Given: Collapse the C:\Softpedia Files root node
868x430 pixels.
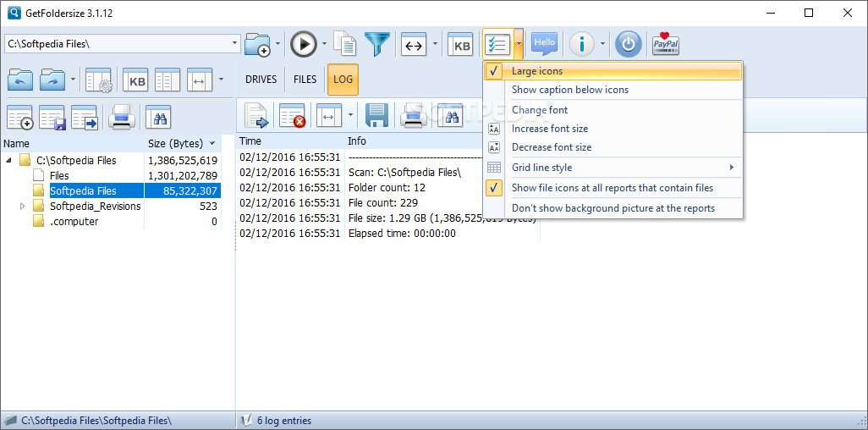Looking at the screenshot, I should (x=8, y=161).
